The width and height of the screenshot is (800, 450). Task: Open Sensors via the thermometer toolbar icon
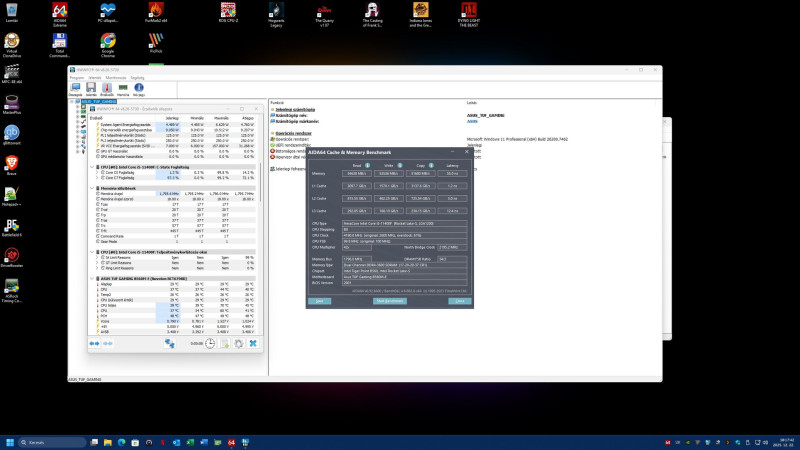point(107,88)
